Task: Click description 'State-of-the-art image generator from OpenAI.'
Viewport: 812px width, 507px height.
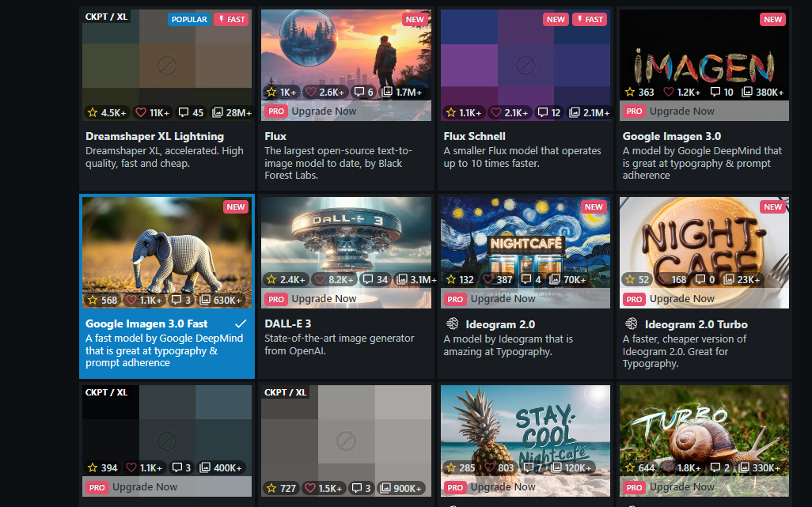Action: [x=340, y=345]
